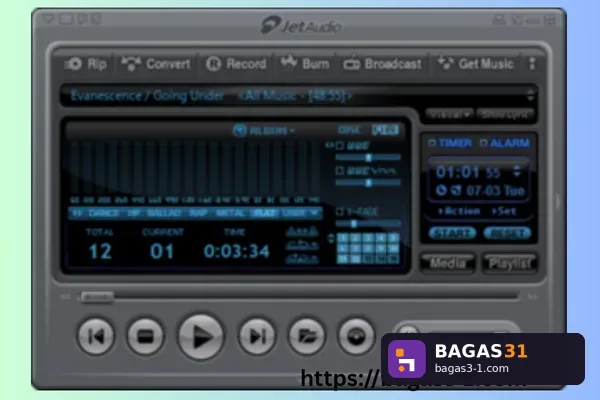This screenshot has height=400, width=600.
Task: Click the speaker icon left of DANCE
Action: coord(77,213)
